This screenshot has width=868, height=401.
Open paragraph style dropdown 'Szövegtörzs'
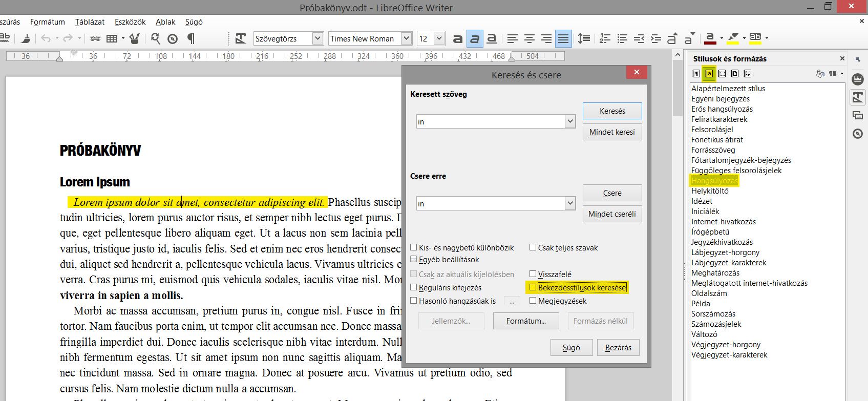point(317,38)
